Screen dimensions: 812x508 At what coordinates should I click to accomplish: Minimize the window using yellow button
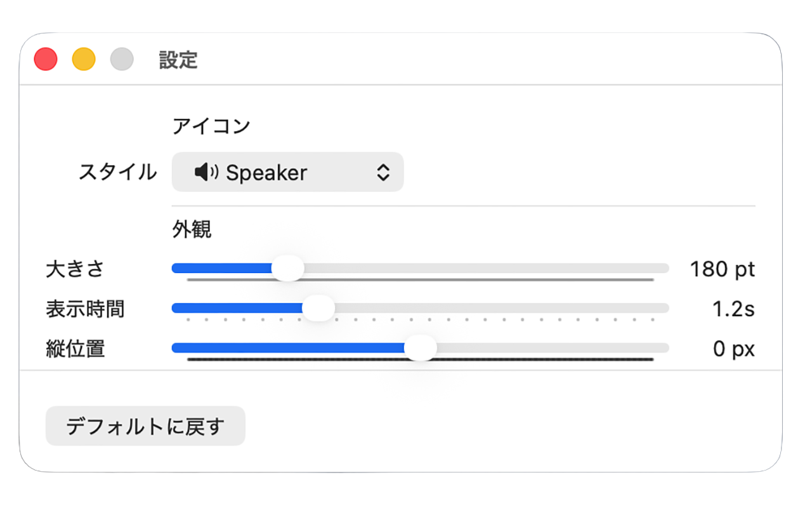click(84, 60)
